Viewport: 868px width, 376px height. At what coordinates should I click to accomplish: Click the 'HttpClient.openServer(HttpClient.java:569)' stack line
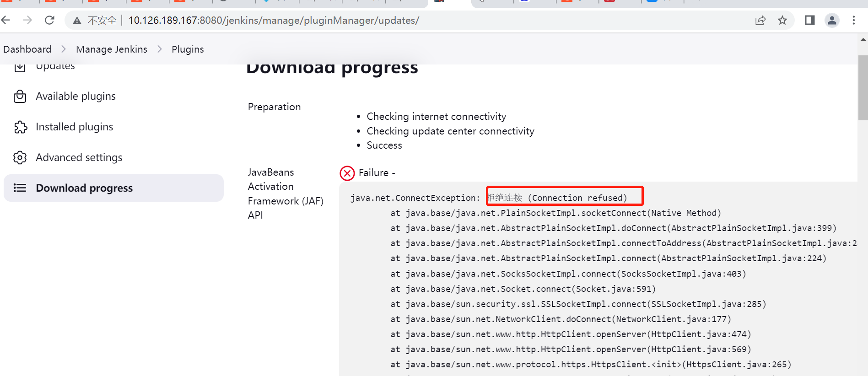click(571, 349)
